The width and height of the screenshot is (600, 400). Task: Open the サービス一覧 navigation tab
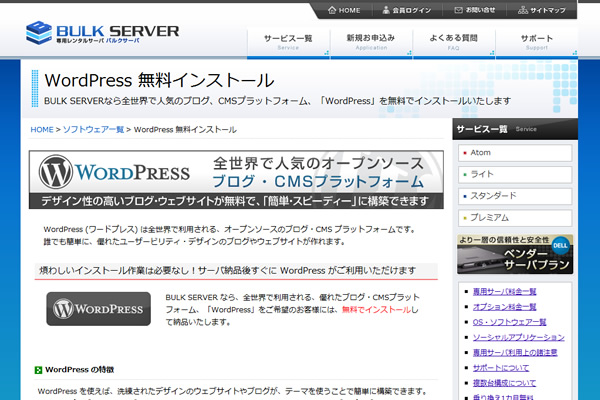(288, 41)
